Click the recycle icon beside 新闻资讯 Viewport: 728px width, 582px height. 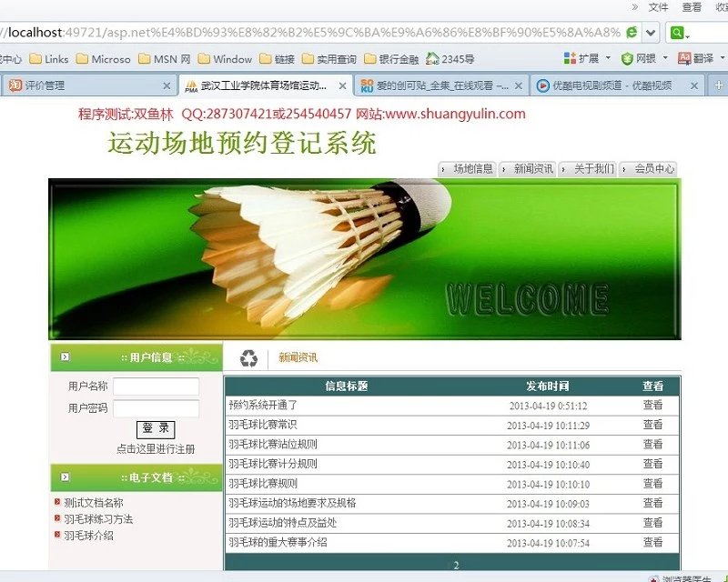(248, 358)
